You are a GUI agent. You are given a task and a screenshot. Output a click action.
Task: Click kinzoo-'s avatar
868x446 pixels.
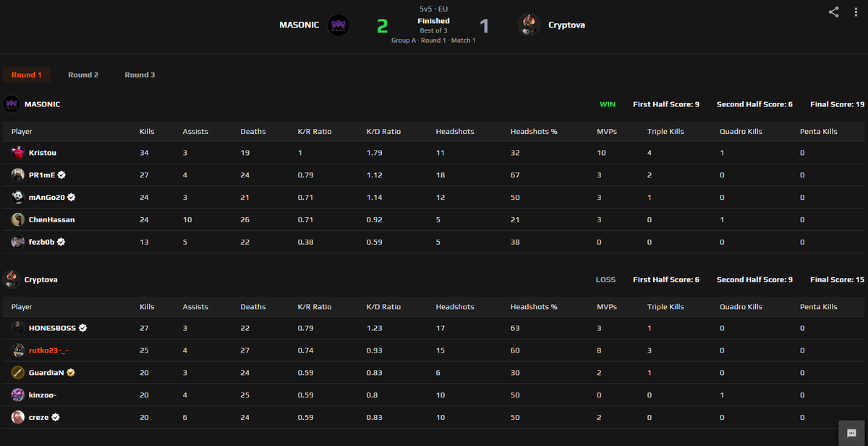coord(18,395)
